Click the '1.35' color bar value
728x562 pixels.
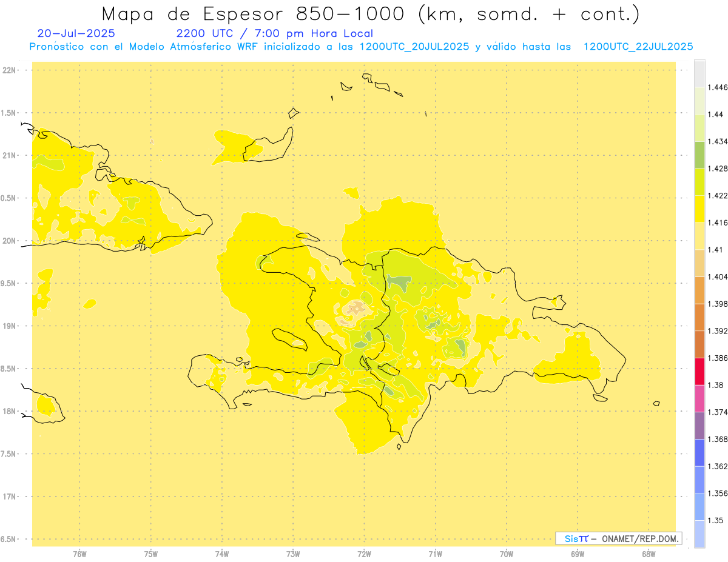(715, 520)
